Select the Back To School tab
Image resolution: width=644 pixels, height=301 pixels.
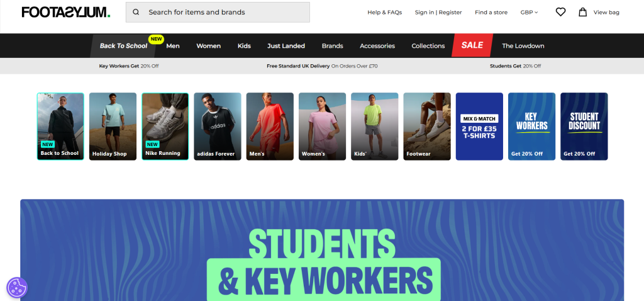(123, 45)
